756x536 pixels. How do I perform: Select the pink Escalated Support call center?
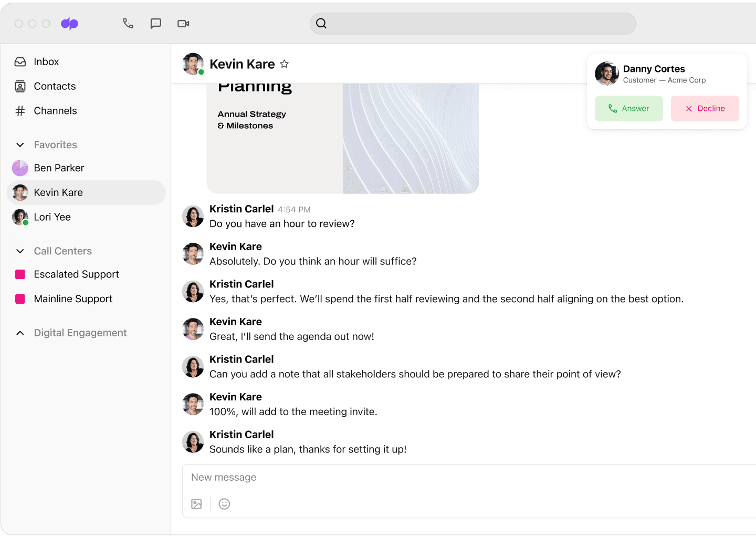76,274
